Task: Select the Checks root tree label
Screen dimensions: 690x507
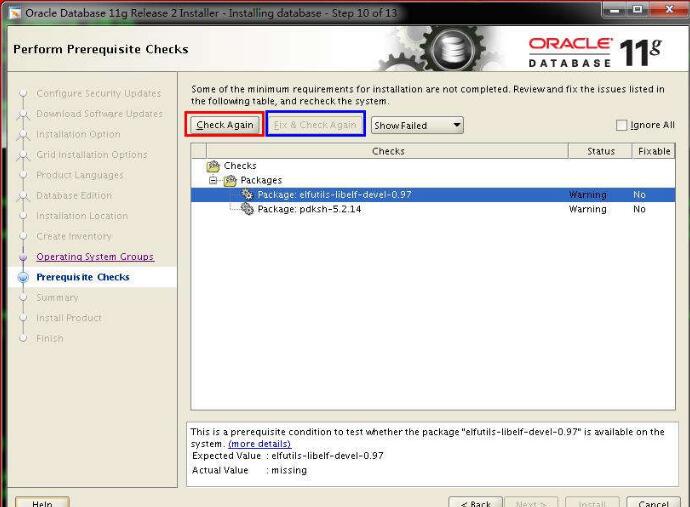Action: pyautogui.click(x=240, y=166)
